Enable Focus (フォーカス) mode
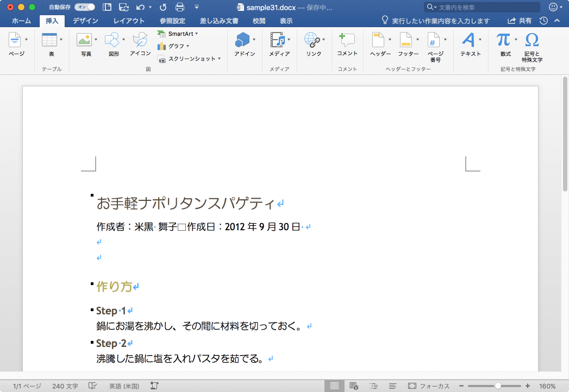The height and width of the screenshot is (392, 569). point(429,386)
